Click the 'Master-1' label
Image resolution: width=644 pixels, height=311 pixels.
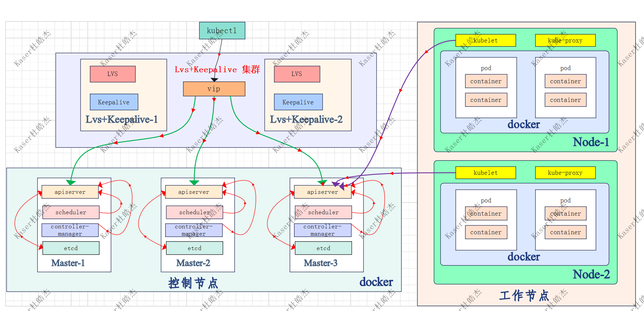[68, 263]
